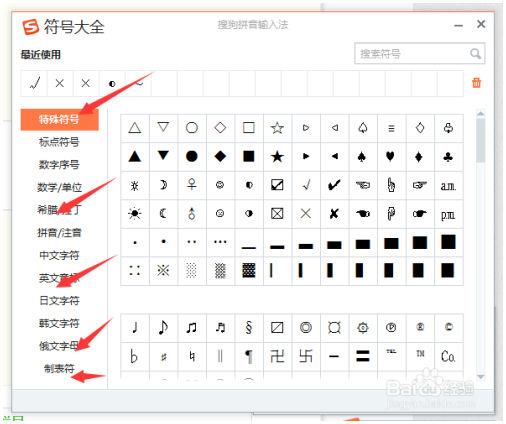Insert the a.m. symbol

point(448,185)
